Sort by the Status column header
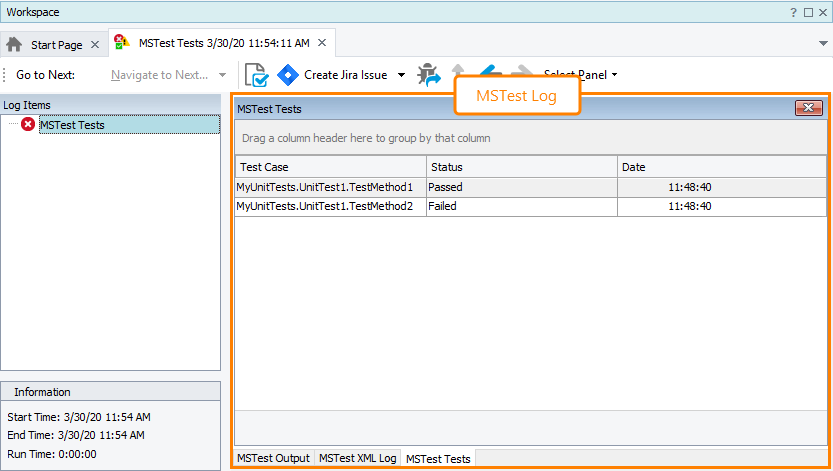This screenshot has width=833, height=471. click(521, 167)
